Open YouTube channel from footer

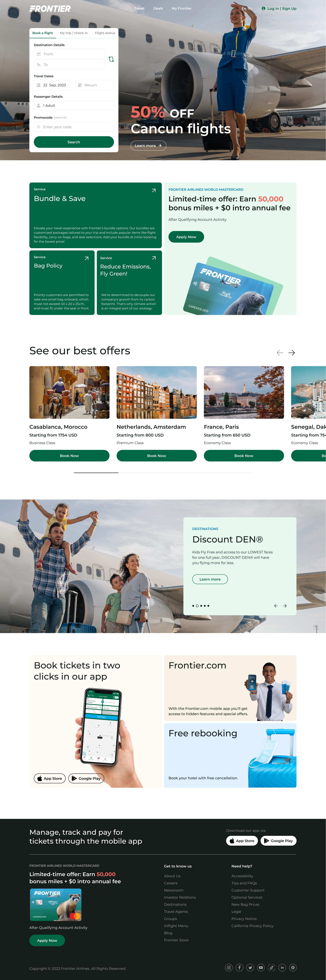[261, 967]
